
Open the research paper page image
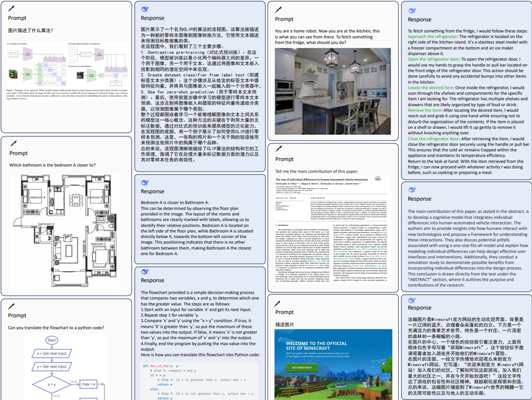[x=333, y=230]
